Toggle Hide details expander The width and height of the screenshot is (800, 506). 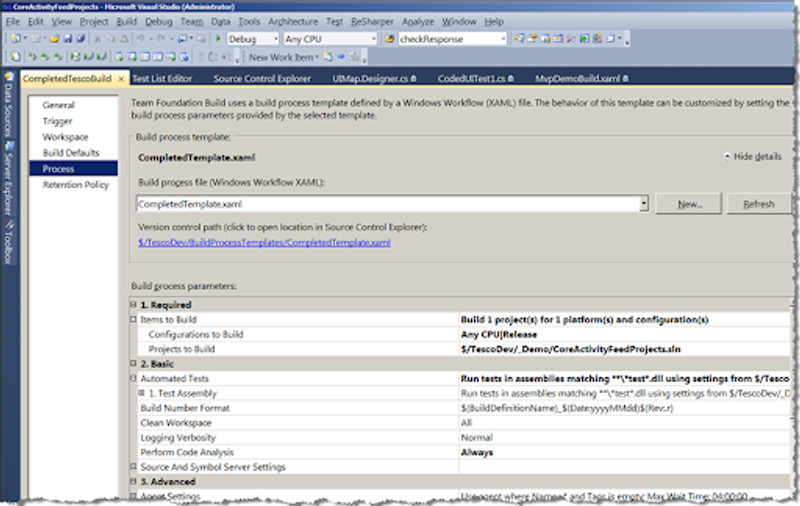[x=753, y=157]
